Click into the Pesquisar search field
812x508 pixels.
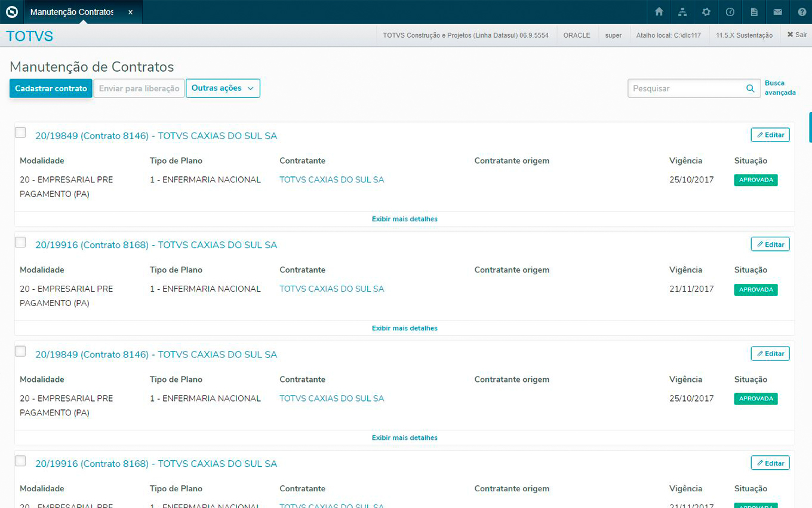(x=685, y=88)
